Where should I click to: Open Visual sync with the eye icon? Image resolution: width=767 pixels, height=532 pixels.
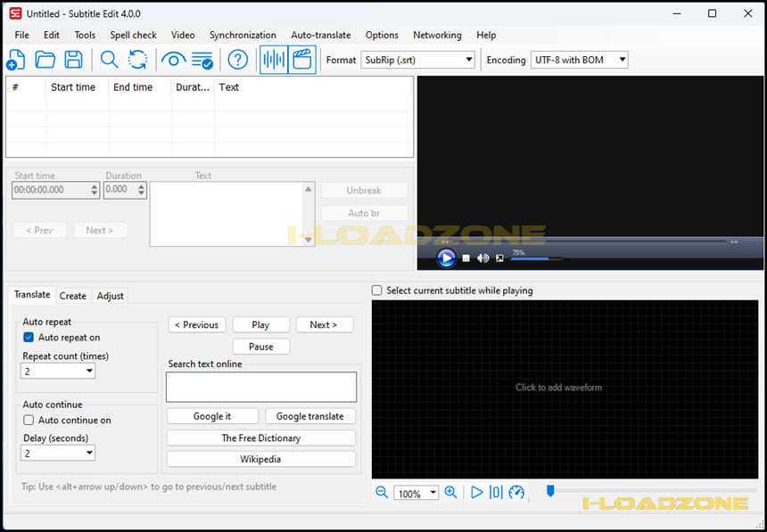pyautogui.click(x=173, y=60)
